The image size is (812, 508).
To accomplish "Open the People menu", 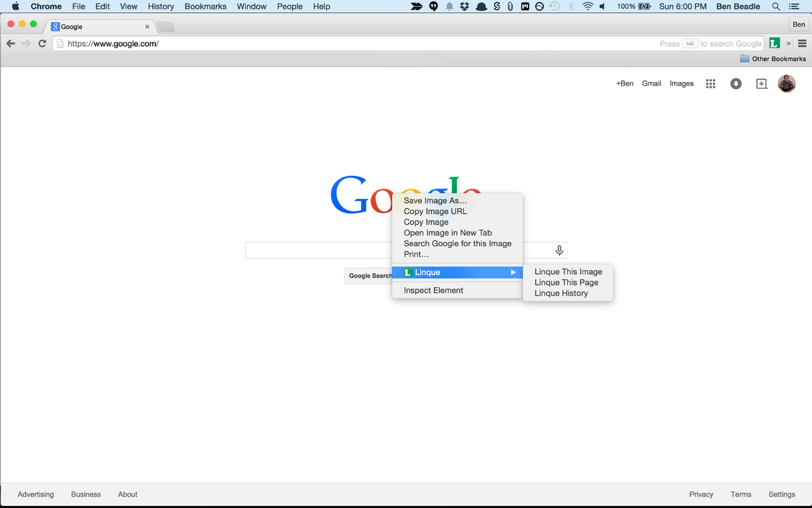I will click(x=290, y=6).
